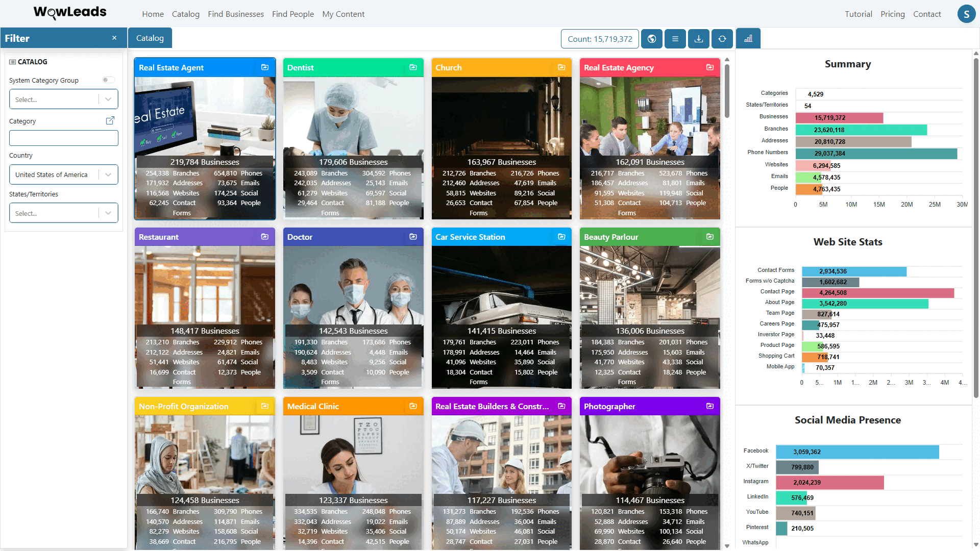This screenshot has width=980, height=551.
Task: Open the Photographer card folder icon
Action: tap(709, 406)
